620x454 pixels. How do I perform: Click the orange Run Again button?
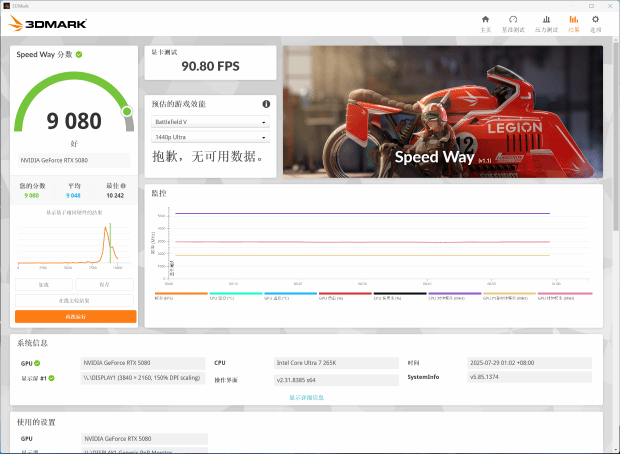pyautogui.click(x=76, y=316)
